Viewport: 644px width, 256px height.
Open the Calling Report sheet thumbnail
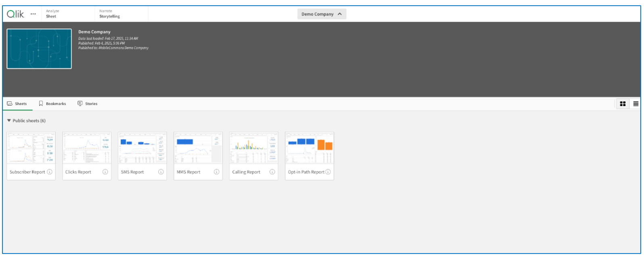click(x=254, y=148)
